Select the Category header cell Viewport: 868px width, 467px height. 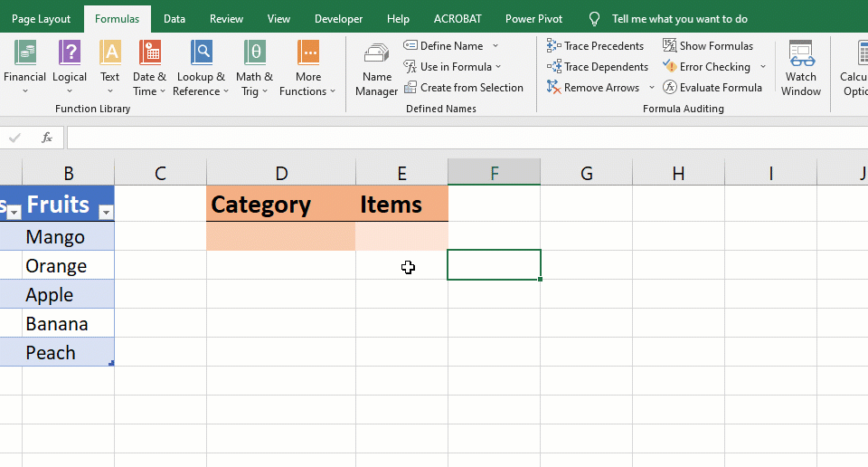pos(281,204)
